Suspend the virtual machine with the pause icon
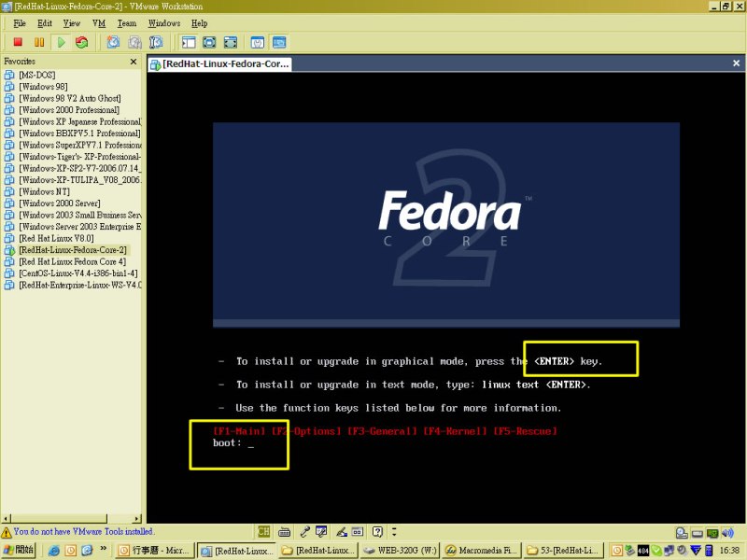The image size is (747, 560). tap(39, 42)
